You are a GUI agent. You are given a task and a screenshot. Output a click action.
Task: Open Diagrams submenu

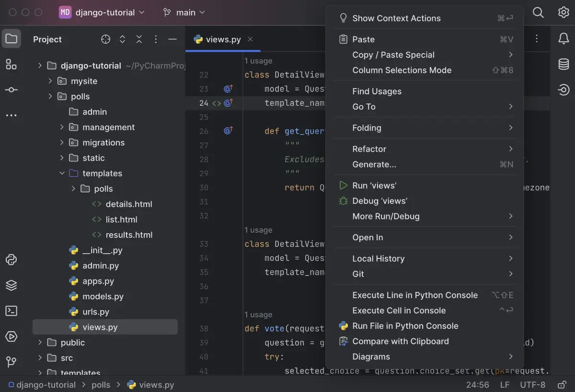pyautogui.click(x=425, y=357)
